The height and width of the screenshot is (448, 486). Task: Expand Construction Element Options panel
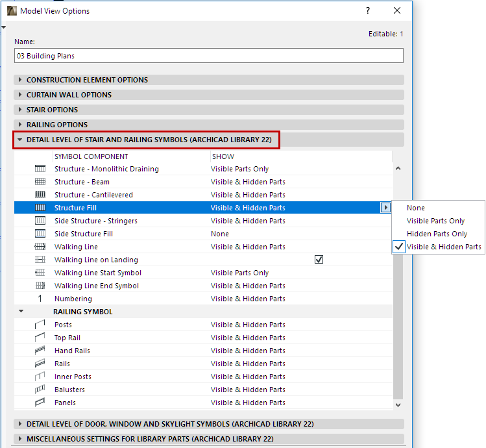20,80
